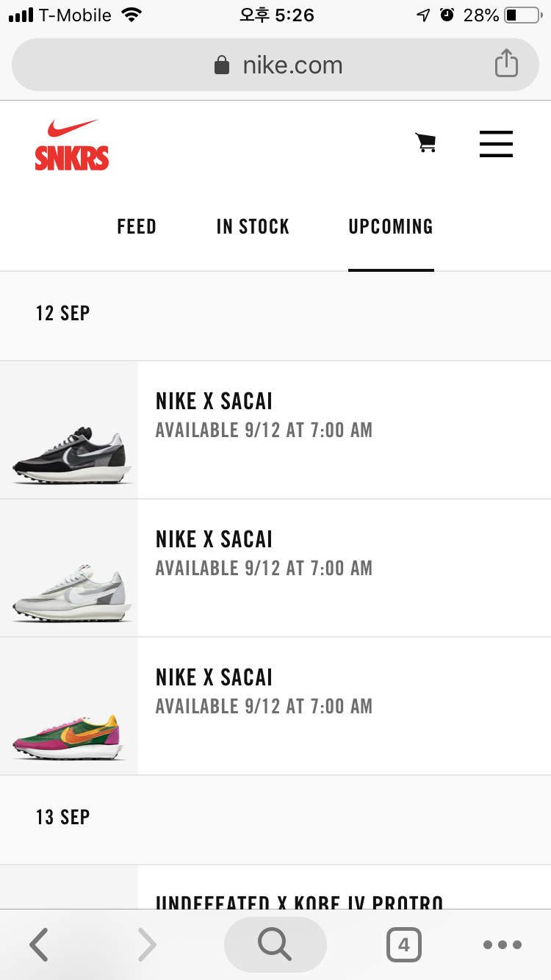Switch to the Feed tab

[x=137, y=226]
